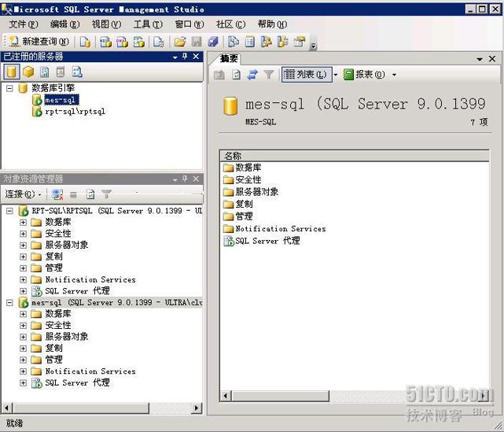Click the Database Engine Query icon beside 新建查询
Screen dimensions: 504x432
[85, 42]
